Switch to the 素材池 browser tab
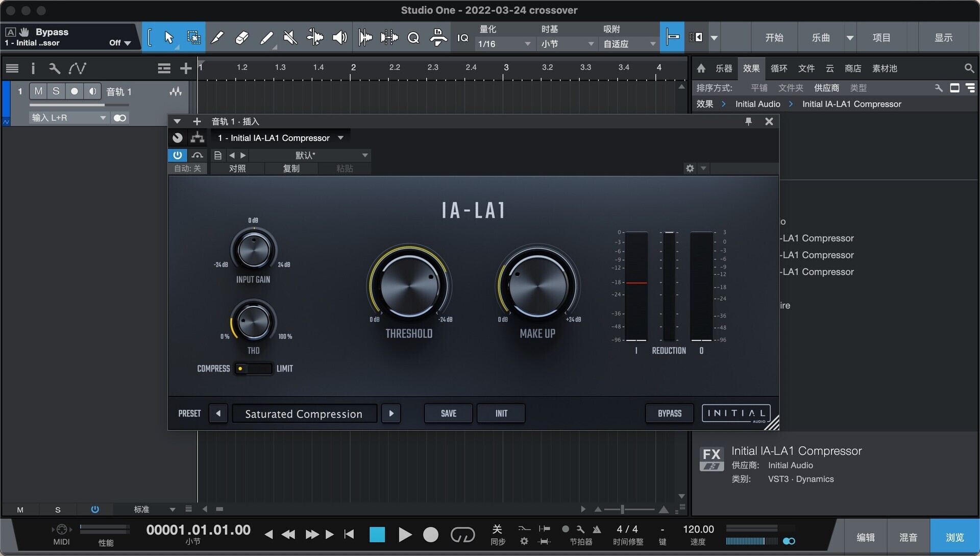The image size is (980, 556). click(885, 68)
